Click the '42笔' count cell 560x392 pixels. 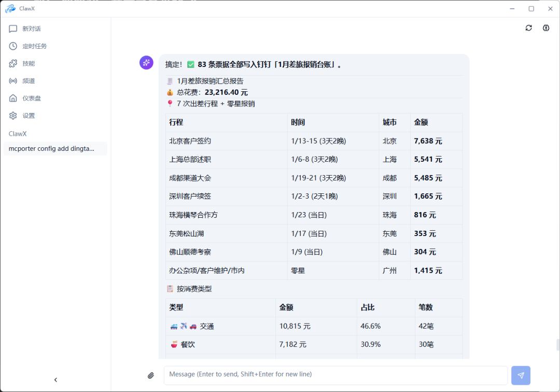click(439, 326)
